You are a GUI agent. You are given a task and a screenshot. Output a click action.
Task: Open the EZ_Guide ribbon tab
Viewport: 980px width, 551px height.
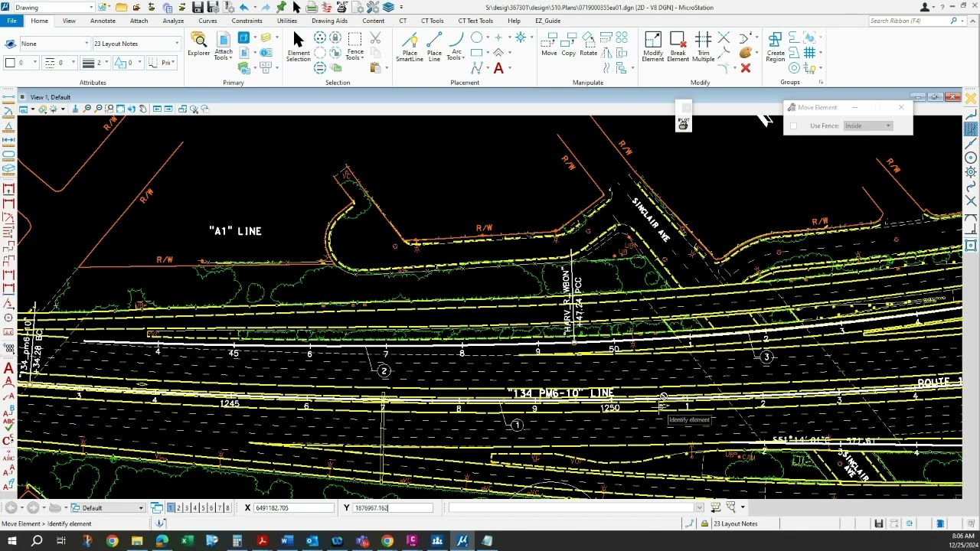click(547, 21)
